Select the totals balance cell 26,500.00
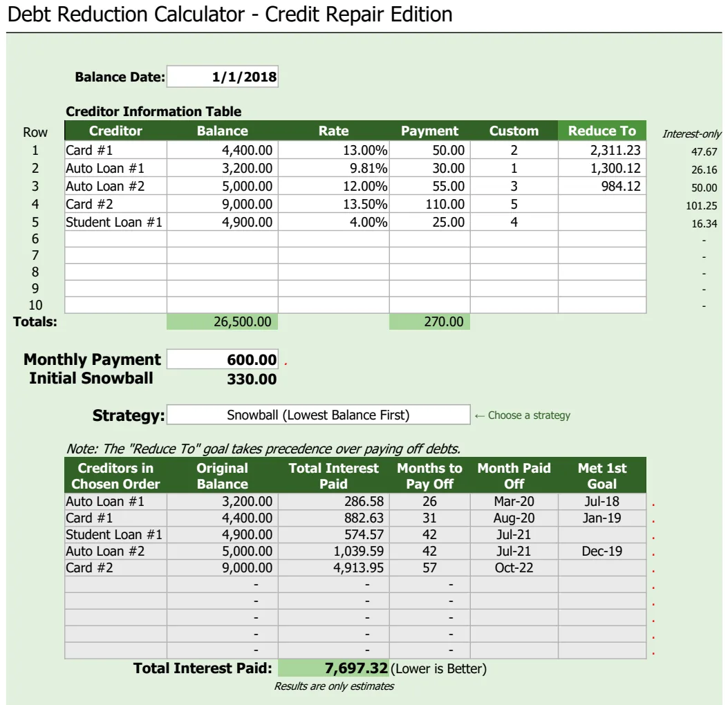The width and height of the screenshot is (728, 705). (223, 321)
